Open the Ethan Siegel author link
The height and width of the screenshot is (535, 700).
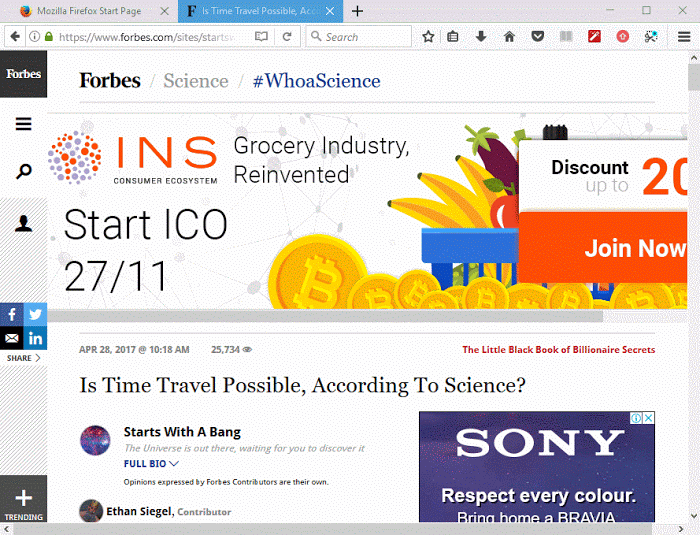click(x=138, y=511)
